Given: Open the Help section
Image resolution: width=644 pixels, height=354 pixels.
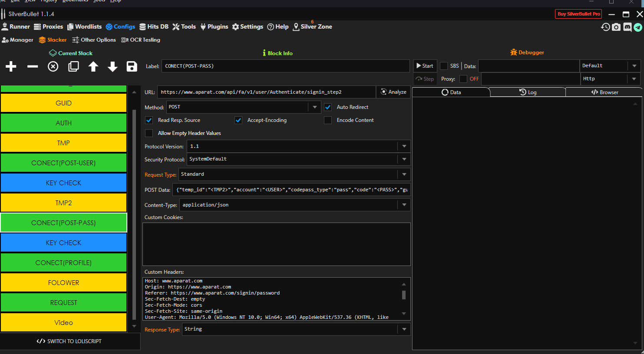Looking at the screenshot, I should click(278, 26).
